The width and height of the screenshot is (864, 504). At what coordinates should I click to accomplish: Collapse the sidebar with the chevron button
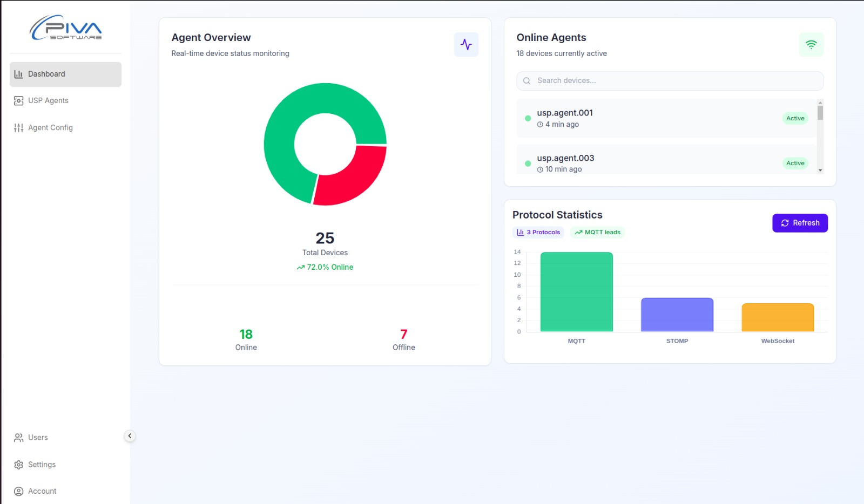[130, 436]
